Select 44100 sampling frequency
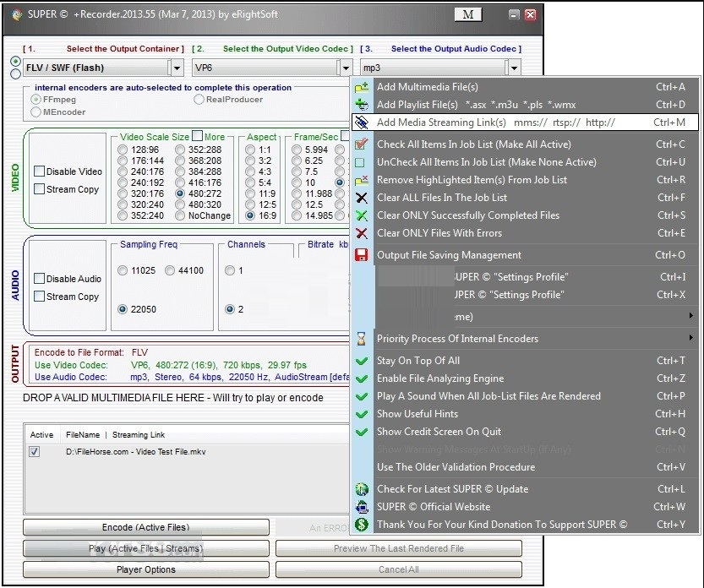Screen dimensions: 704x588 point(170,270)
